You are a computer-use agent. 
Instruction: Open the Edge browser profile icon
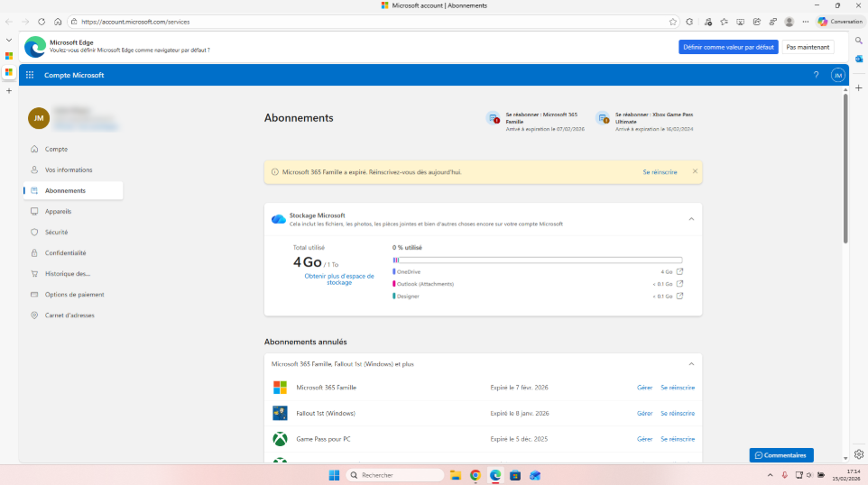tap(790, 22)
